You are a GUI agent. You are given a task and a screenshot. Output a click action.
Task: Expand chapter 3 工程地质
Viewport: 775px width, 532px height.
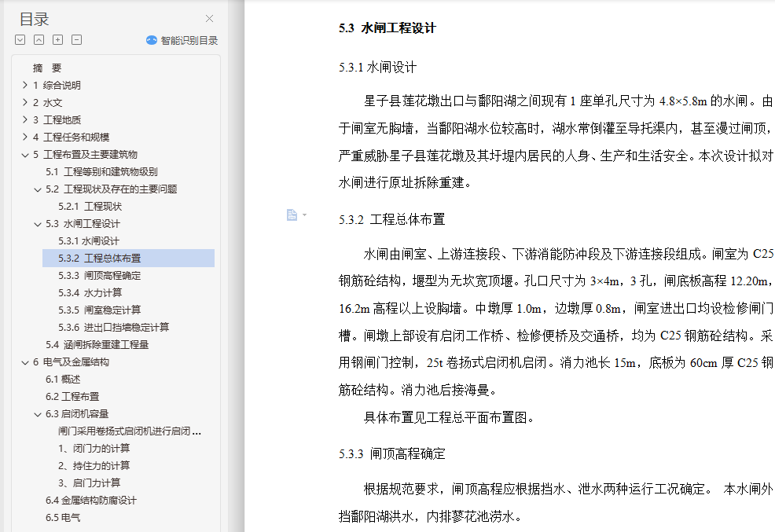click(25, 120)
